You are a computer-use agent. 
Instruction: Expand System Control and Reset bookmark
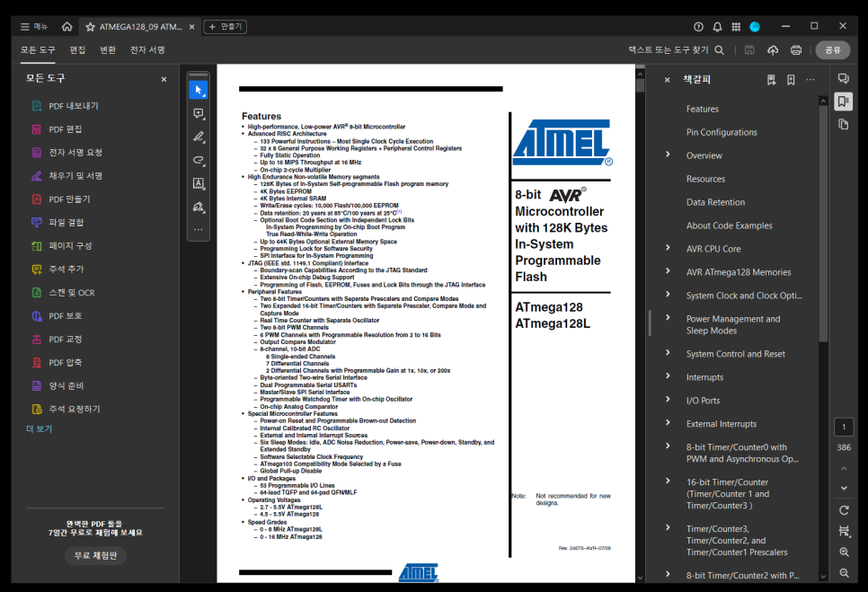[668, 352]
